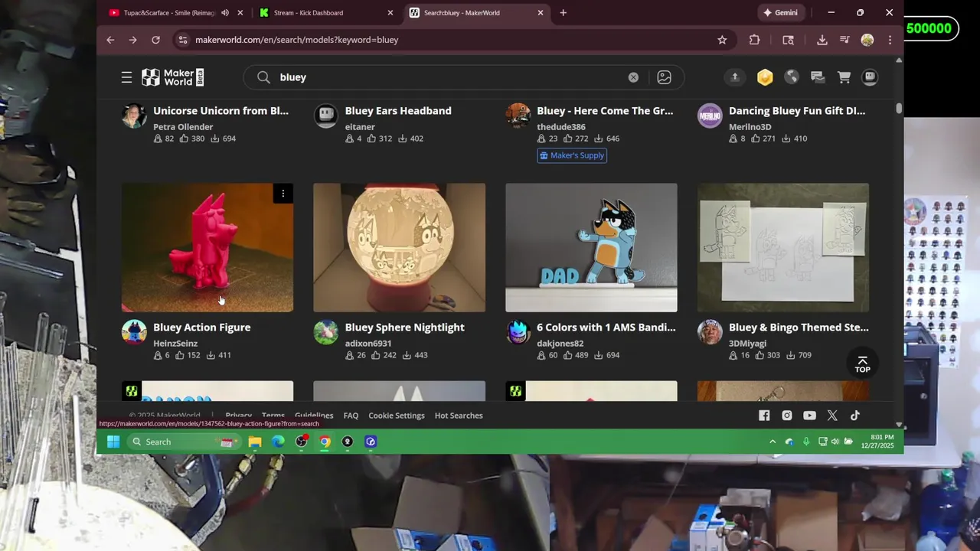Jump to TOP of page button
This screenshot has width=980, height=551.
click(x=862, y=364)
